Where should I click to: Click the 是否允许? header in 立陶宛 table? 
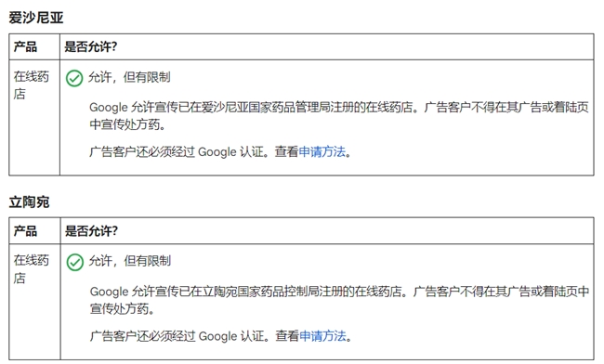(327, 231)
